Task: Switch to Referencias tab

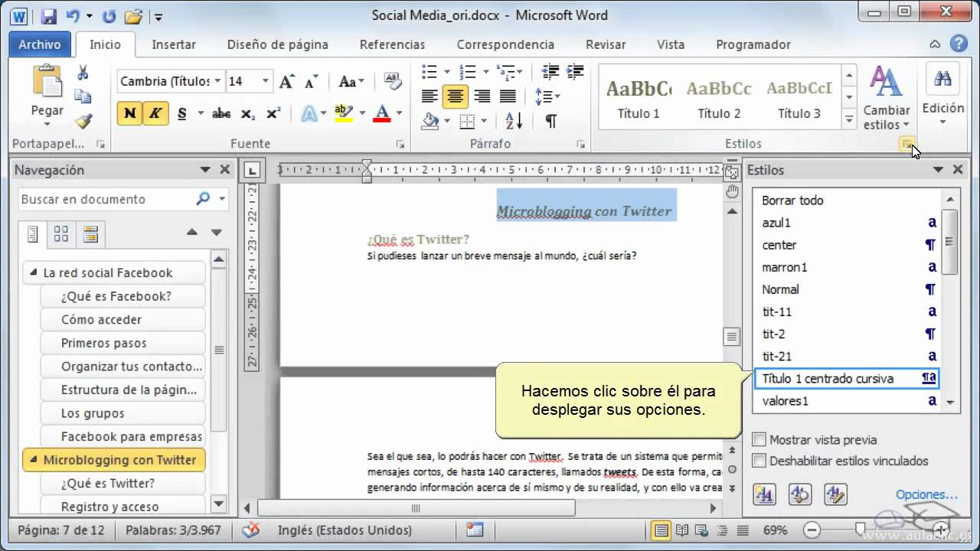Action: (x=392, y=44)
